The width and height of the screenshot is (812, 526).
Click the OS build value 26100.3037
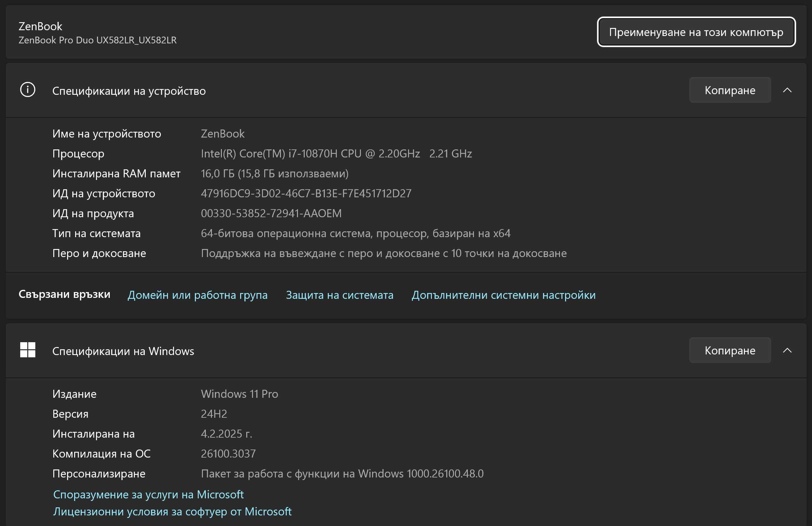(228, 454)
